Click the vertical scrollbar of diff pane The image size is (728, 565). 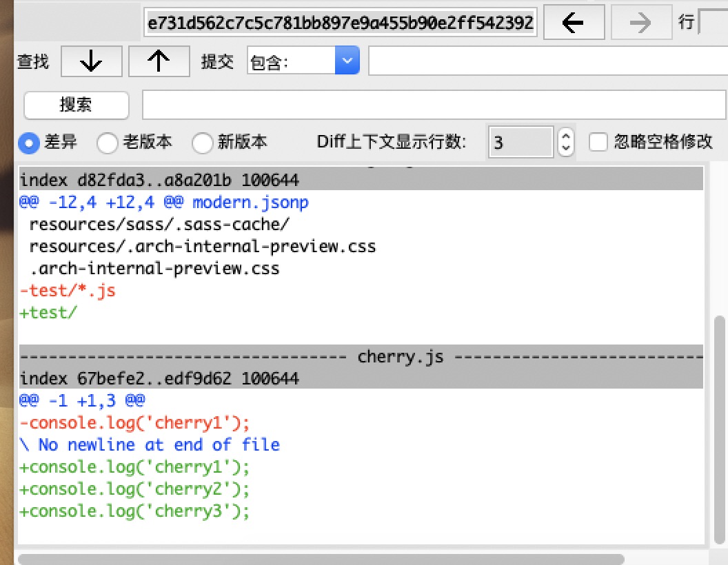(x=719, y=429)
